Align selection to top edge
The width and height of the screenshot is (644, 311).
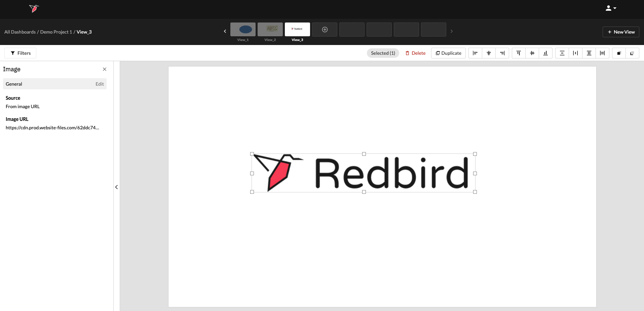tap(519, 53)
